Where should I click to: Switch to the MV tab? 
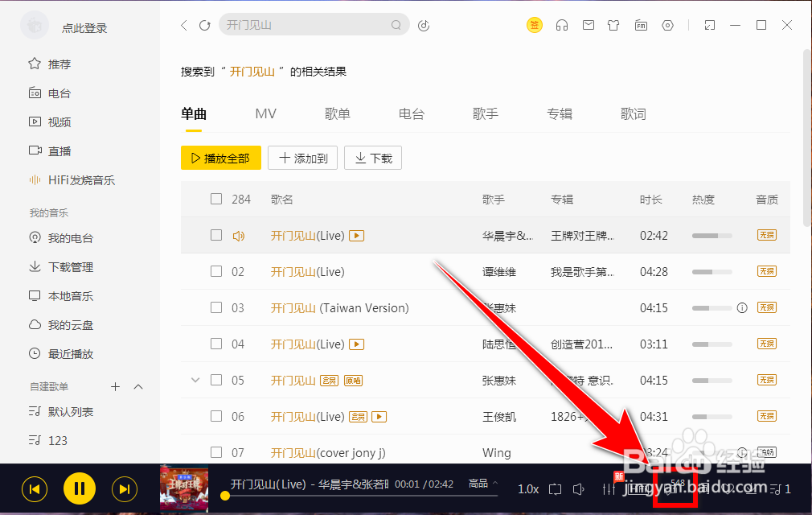265,114
